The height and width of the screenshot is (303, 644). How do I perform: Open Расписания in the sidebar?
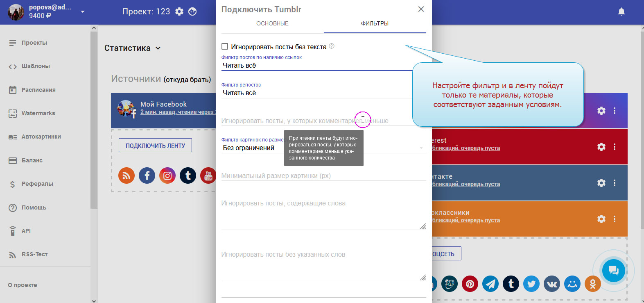tap(38, 90)
